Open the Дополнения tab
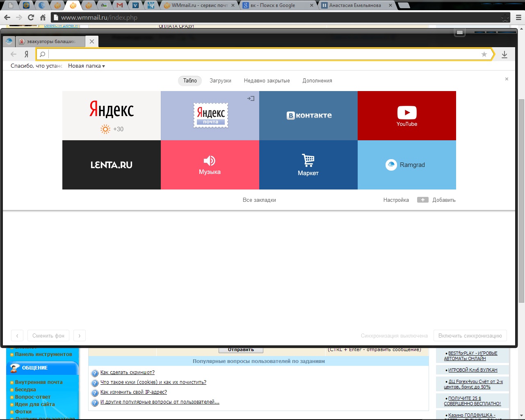525x420 pixels. click(317, 81)
